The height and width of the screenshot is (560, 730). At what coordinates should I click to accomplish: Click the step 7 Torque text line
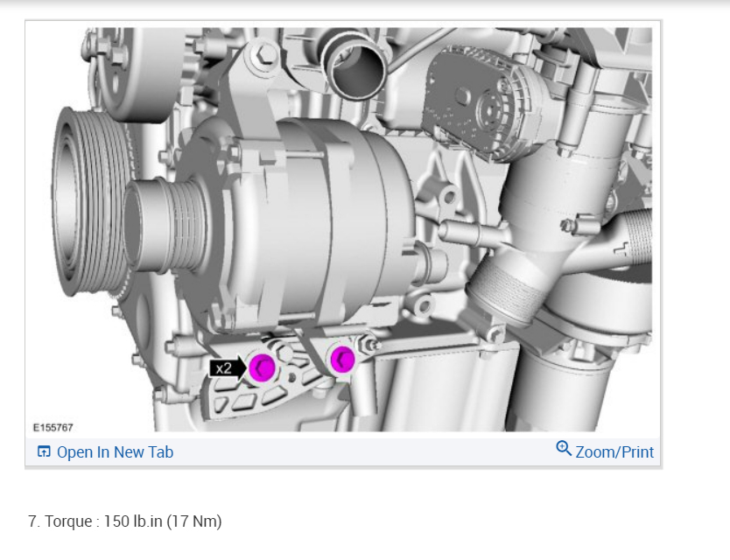(125, 521)
